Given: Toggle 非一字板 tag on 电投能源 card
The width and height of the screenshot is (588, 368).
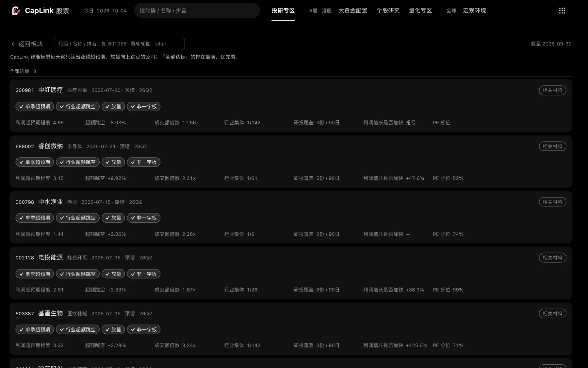Looking at the screenshot, I should pos(144,274).
